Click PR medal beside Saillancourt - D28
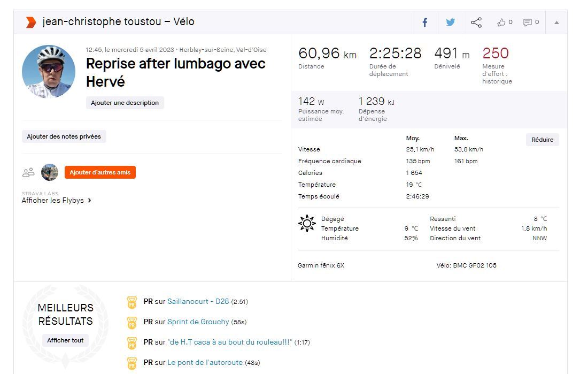Screen dimensions: 588x374 131,302
